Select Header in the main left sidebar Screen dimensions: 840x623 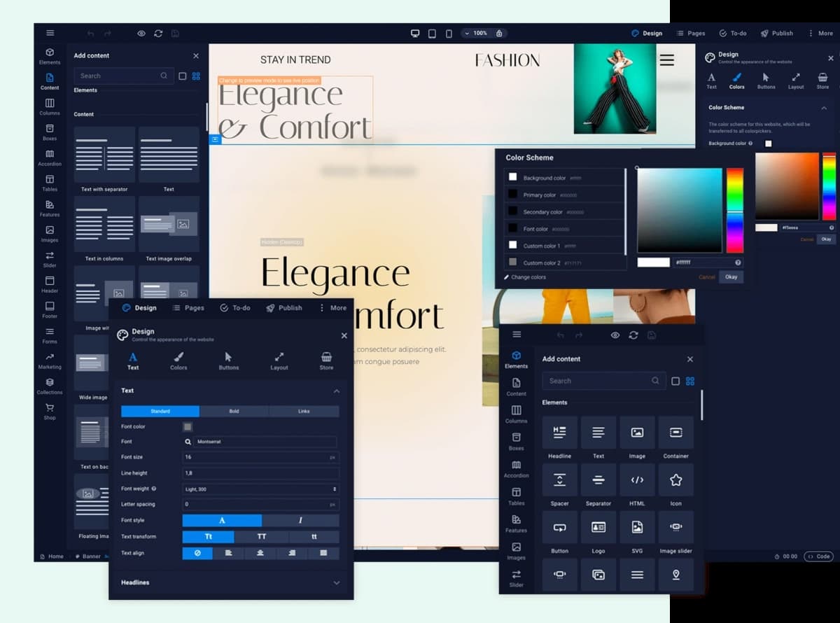coord(50,284)
